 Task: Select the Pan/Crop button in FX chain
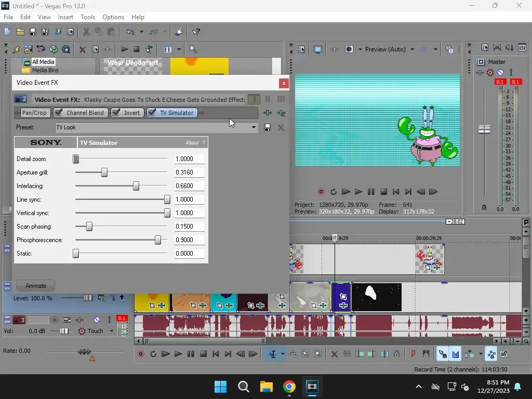click(34, 113)
